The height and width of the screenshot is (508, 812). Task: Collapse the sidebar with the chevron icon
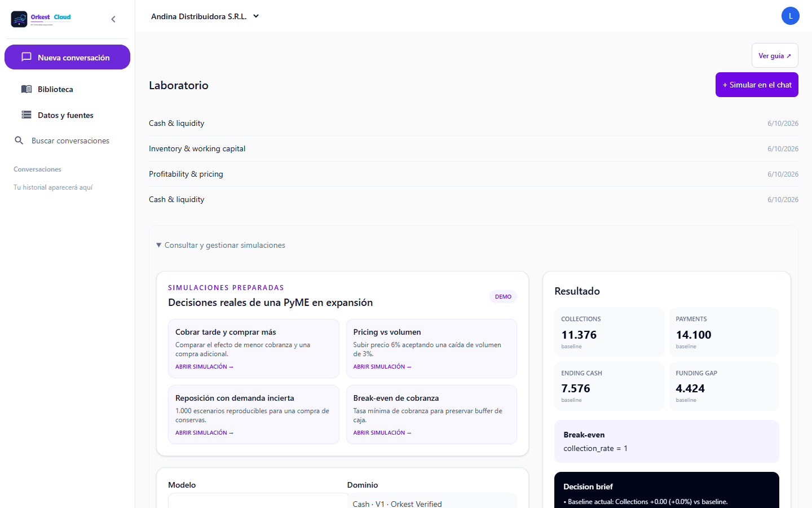(x=113, y=19)
